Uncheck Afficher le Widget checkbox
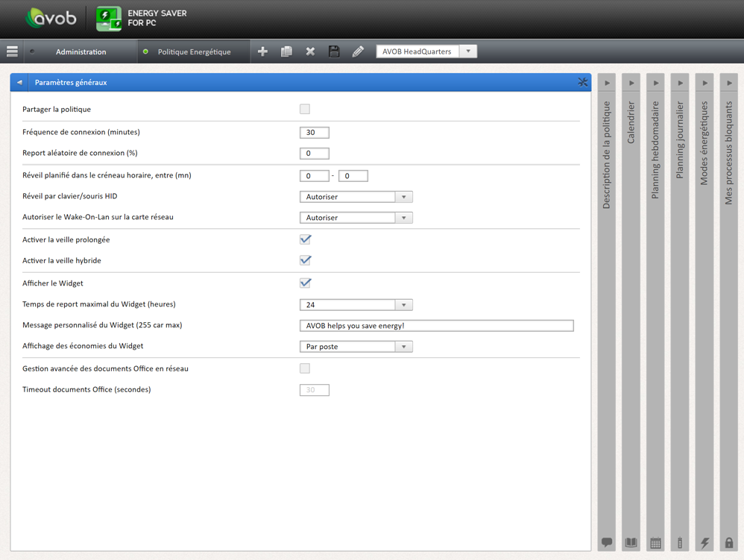 pyautogui.click(x=305, y=283)
